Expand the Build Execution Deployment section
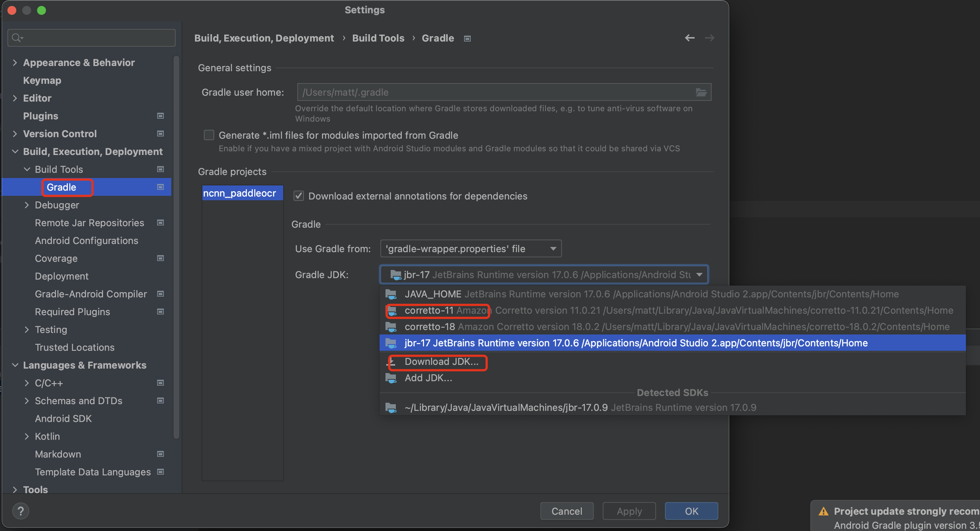This screenshot has height=531, width=980. click(x=14, y=151)
